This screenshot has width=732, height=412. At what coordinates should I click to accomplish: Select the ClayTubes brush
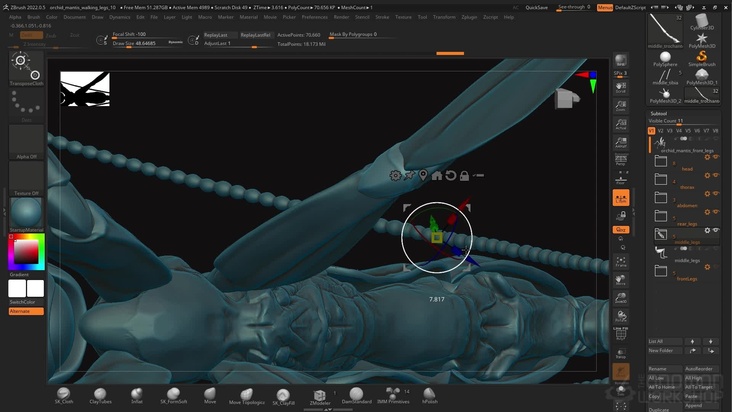(x=100, y=394)
